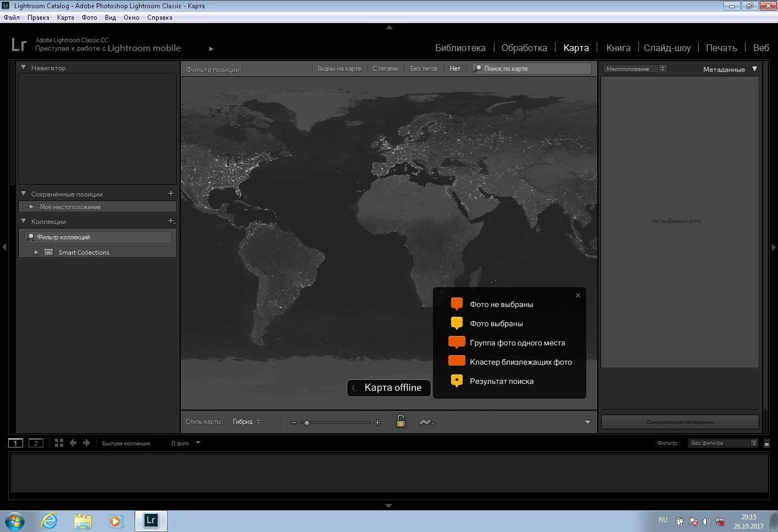
Task: Select the 'Нет' location filter
Action: click(x=455, y=69)
